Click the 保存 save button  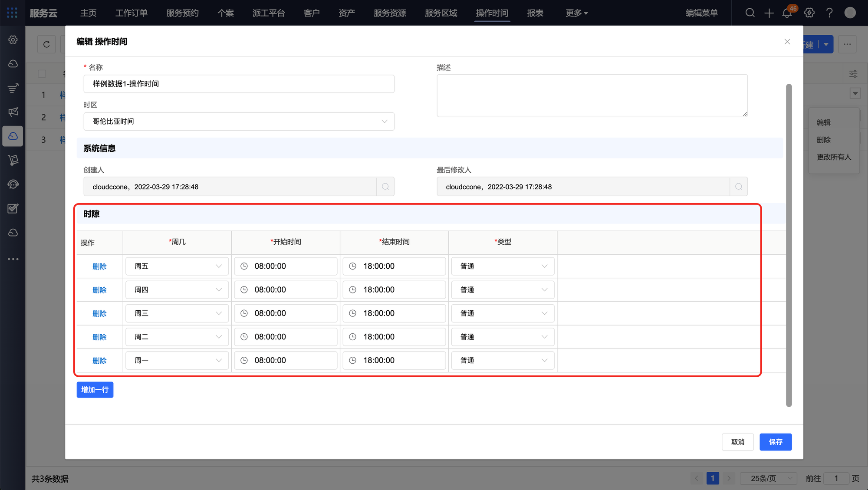[x=775, y=442]
